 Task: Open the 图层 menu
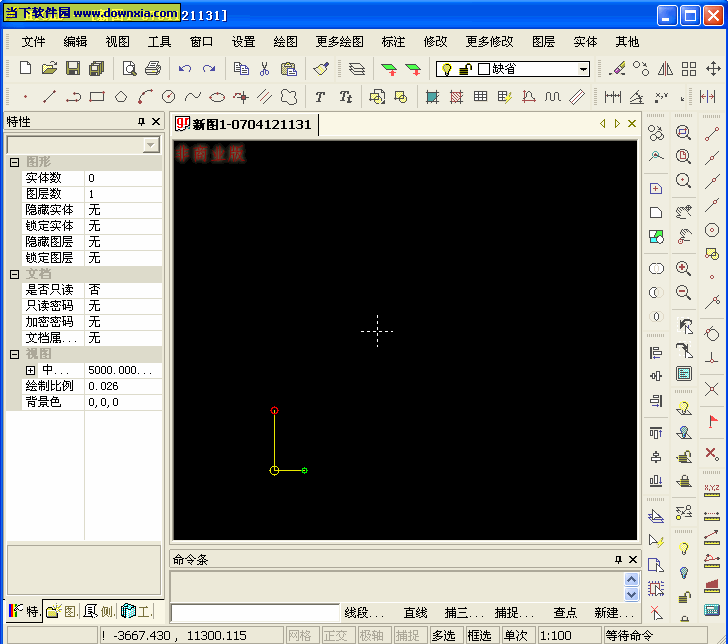tap(543, 42)
